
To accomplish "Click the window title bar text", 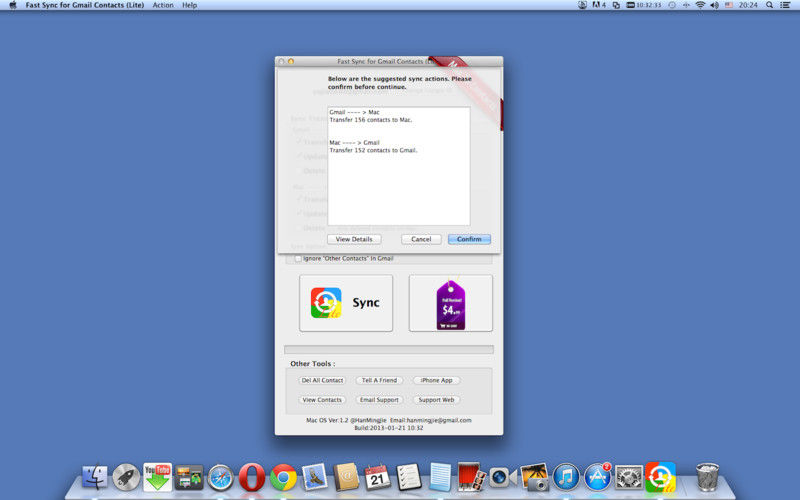I will 387,61.
